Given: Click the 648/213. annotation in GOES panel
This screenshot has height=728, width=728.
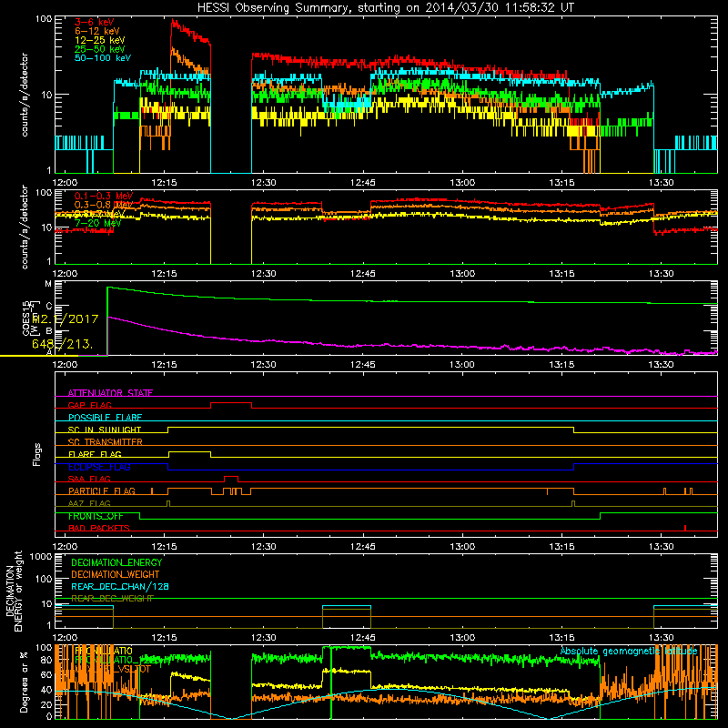Looking at the screenshot, I should (x=62, y=344).
